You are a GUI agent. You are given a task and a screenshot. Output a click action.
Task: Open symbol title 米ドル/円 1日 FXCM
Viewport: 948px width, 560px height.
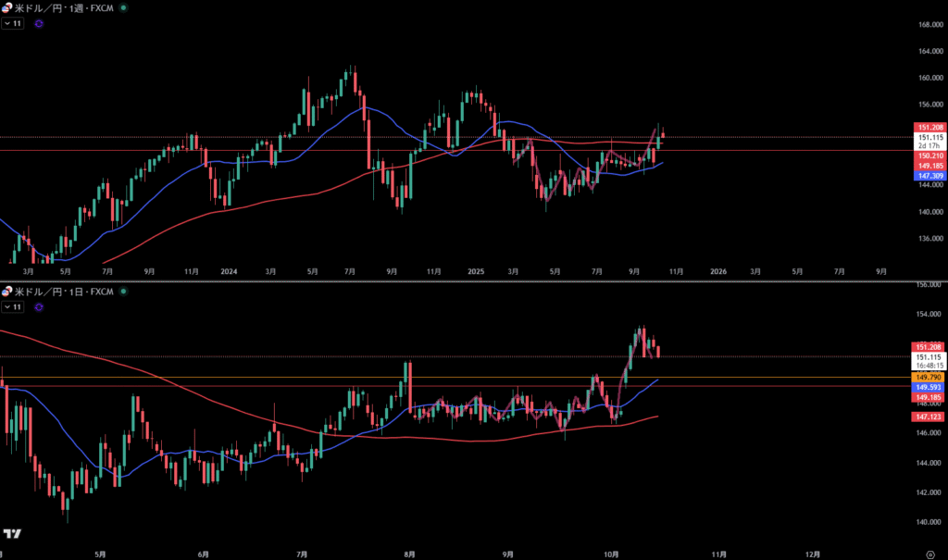pyautogui.click(x=65, y=291)
